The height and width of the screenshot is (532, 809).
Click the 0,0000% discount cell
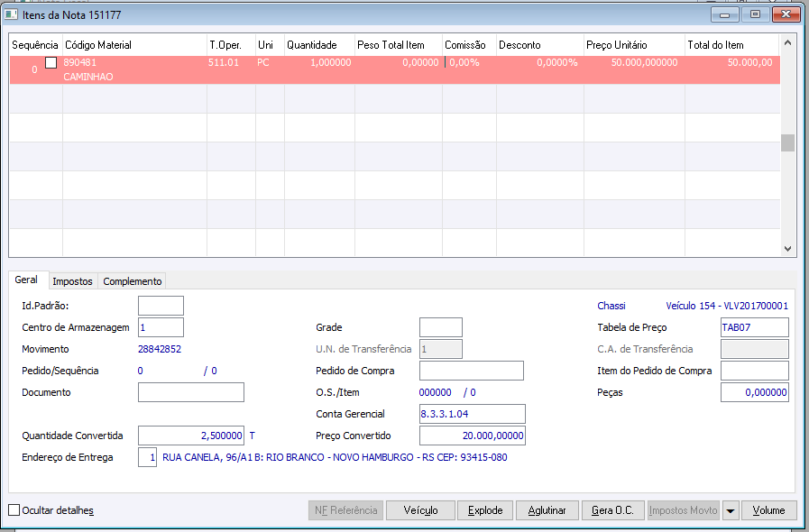(557, 62)
